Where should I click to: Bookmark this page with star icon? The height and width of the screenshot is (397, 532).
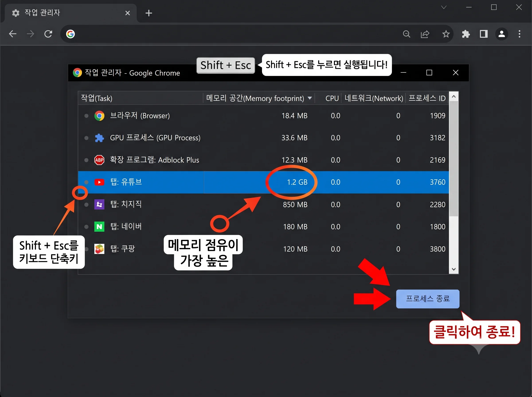click(x=446, y=34)
